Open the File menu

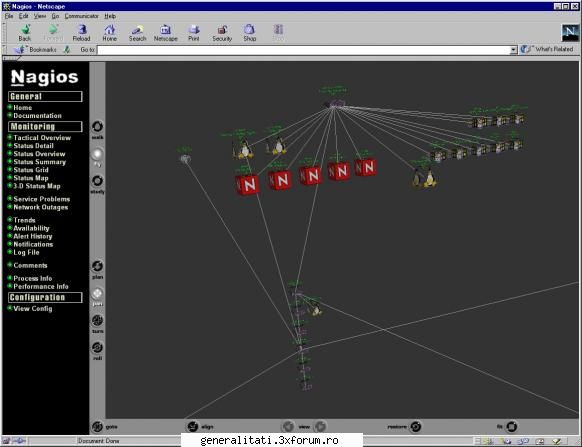pos(9,16)
